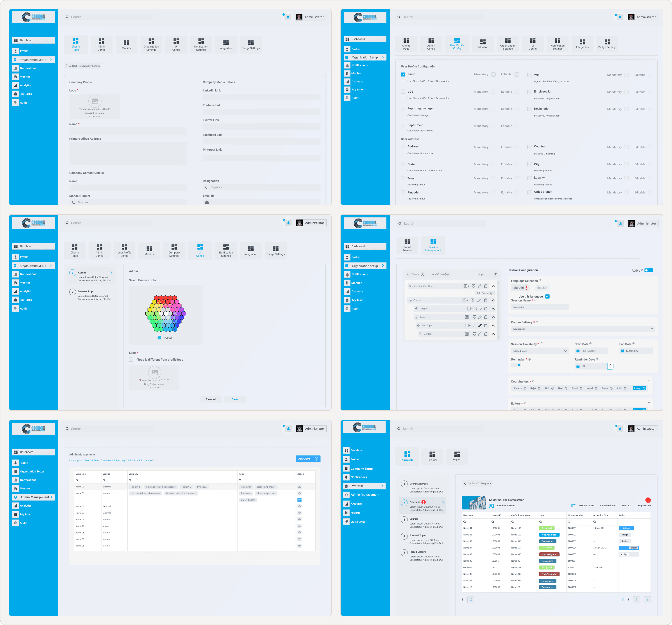672x625 pixels.
Task: Collapse the Coordinators section chevron
Action: point(649,380)
